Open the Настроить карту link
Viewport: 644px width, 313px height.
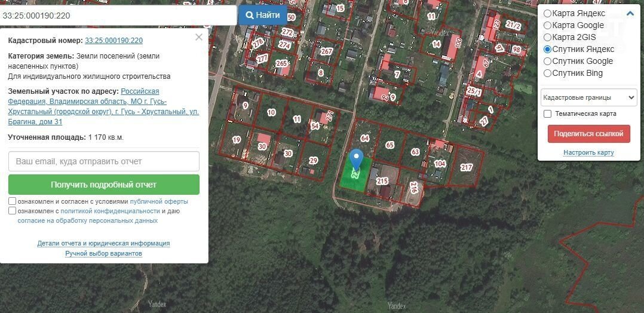(x=588, y=153)
